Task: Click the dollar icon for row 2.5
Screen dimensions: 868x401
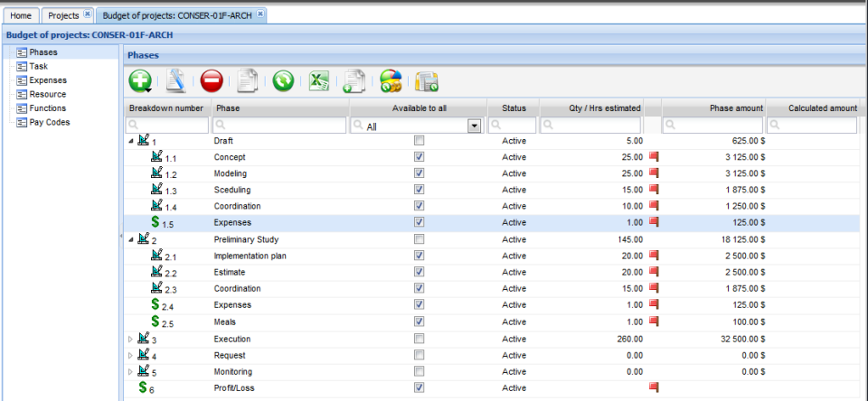Action: (x=156, y=321)
